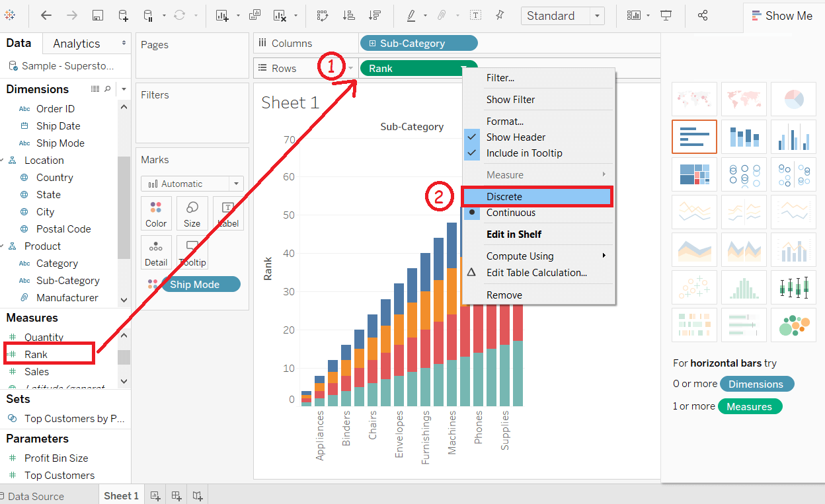This screenshot has width=825, height=504.
Task: Click the Dimensions list scrollbar thumb
Action: click(124, 207)
